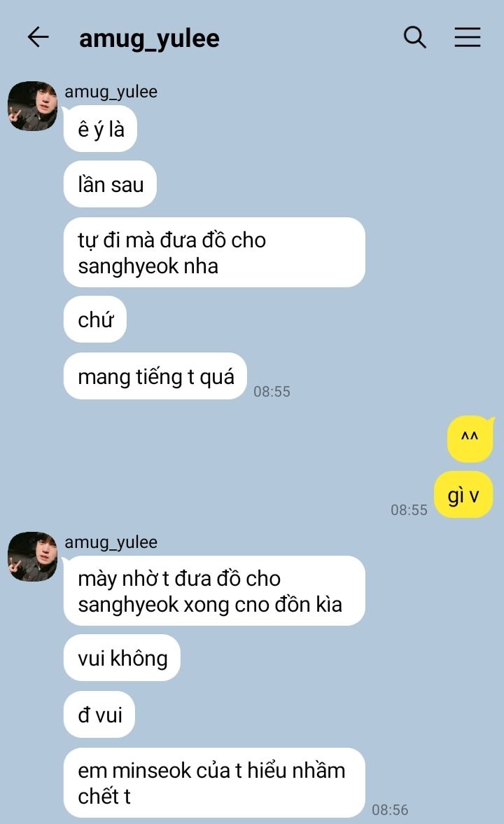This screenshot has width=504, height=824.
Task: Tap the 'vui không' message bubble
Action: pyautogui.click(x=122, y=658)
